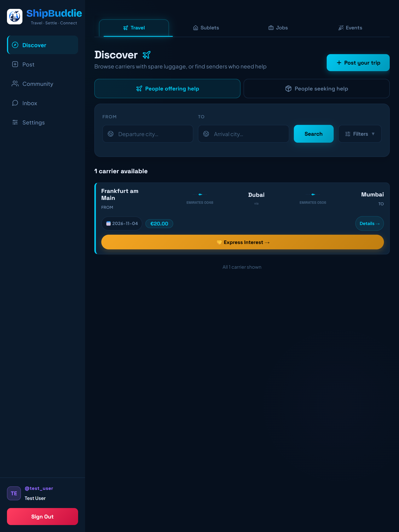Click the ShipBuddie logo icon
The image size is (399, 532).
[x=15, y=17]
